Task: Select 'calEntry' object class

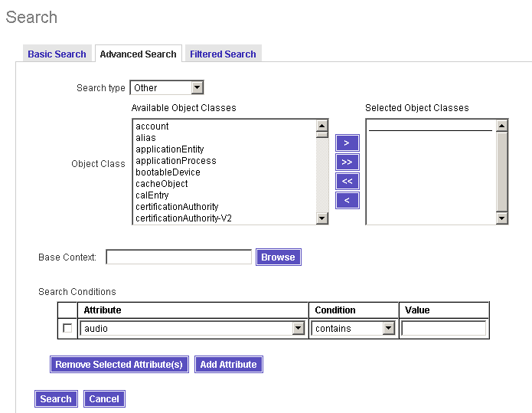Action: point(224,195)
